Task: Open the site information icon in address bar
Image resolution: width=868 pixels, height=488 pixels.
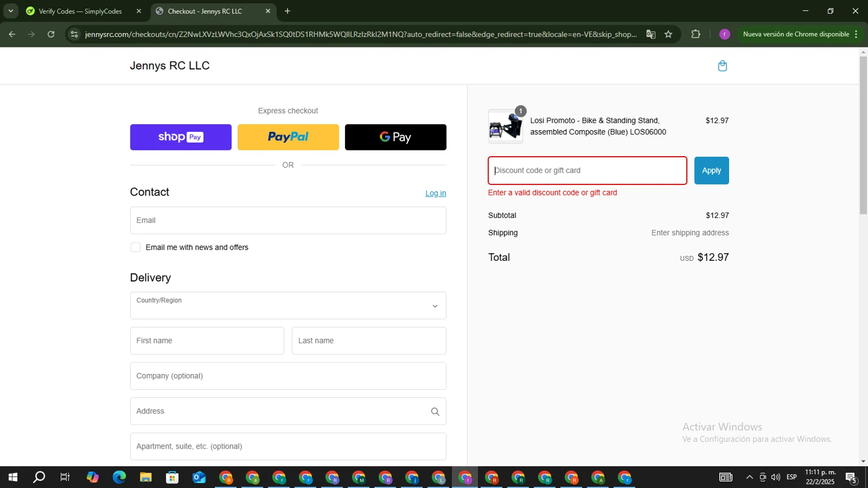Action: [x=73, y=34]
